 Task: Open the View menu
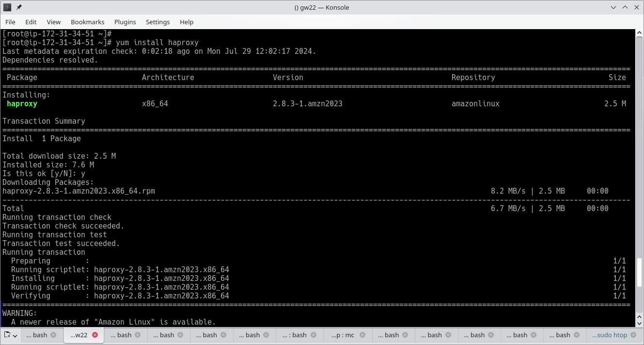[54, 22]
